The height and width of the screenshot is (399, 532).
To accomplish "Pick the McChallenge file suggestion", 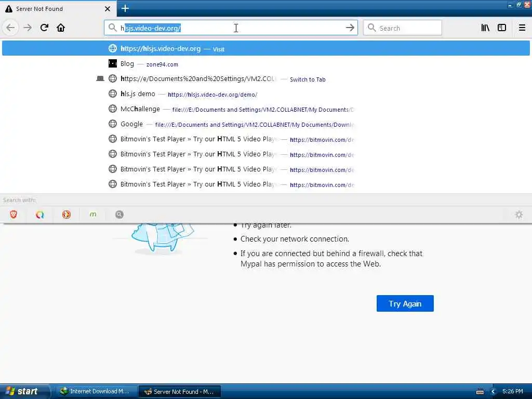I will 265,109.
